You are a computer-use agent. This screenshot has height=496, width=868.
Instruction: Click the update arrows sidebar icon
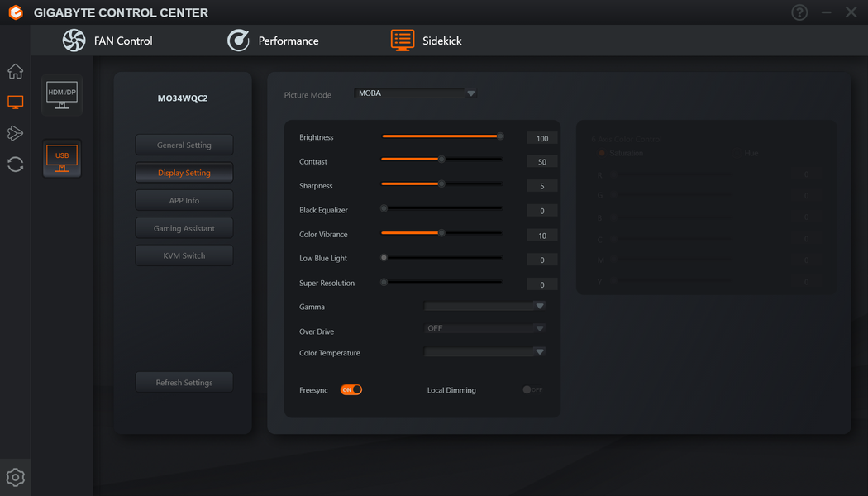15,165
